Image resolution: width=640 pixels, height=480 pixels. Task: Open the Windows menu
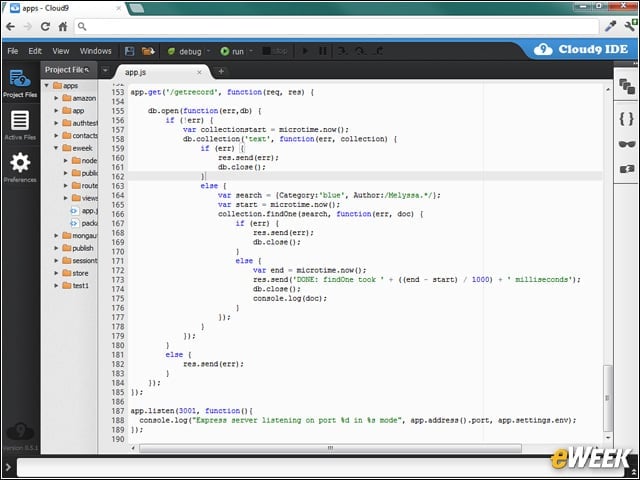96,51
